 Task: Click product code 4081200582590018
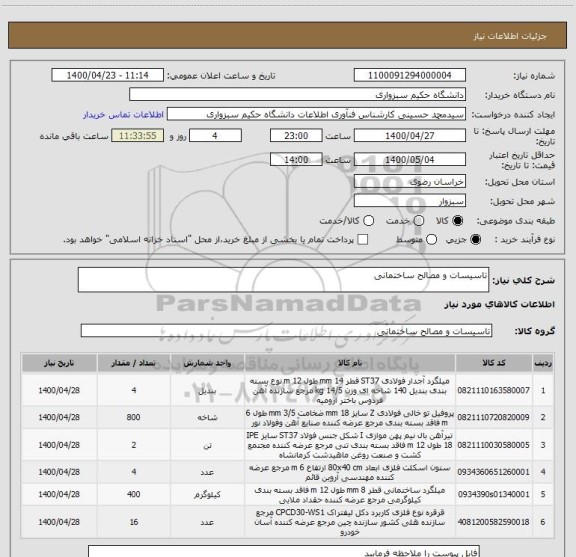click(x=493, y=522)
